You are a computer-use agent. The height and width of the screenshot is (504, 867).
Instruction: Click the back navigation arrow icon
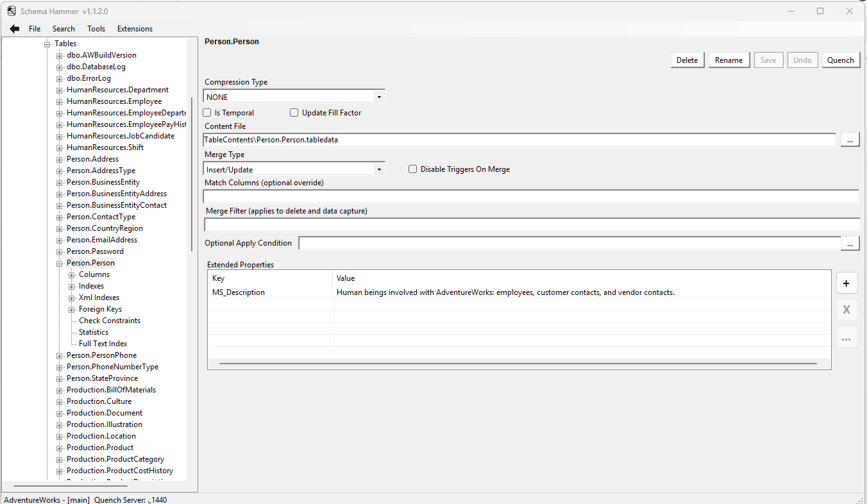tap(14, 28)
